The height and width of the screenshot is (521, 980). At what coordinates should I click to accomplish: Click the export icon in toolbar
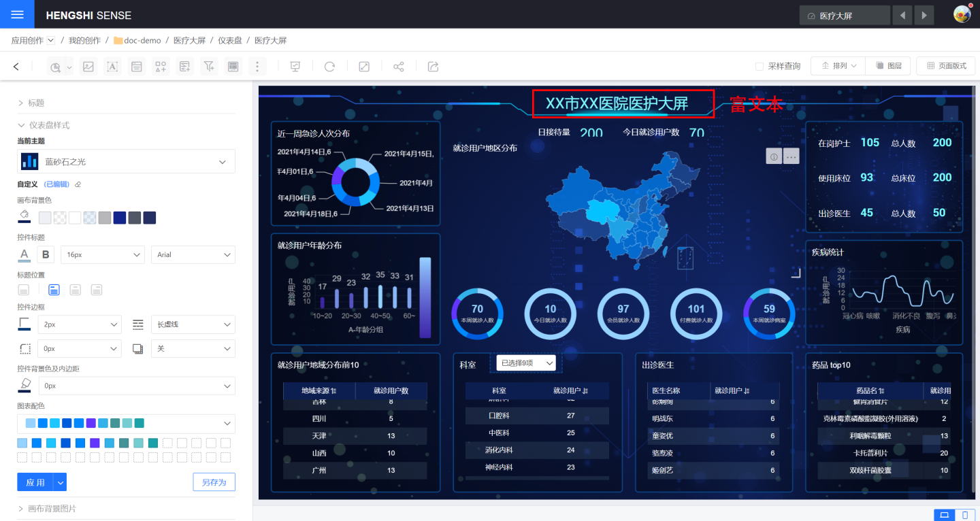click(433, 67)
